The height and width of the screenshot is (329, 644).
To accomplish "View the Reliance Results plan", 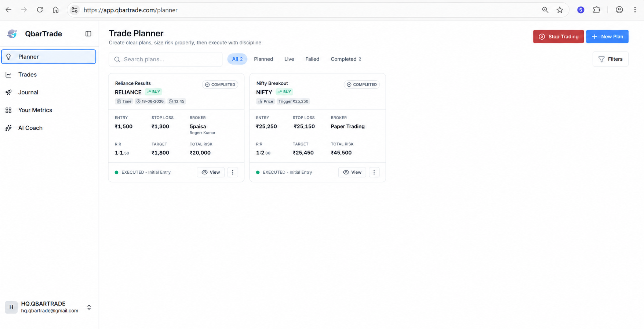I will (x=211, y=172).
